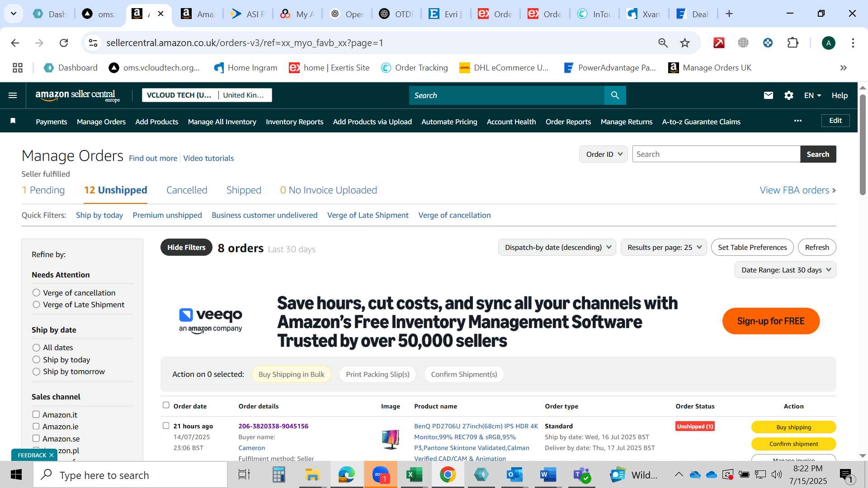Open the Chrome extensions puzzle icon

793,43
